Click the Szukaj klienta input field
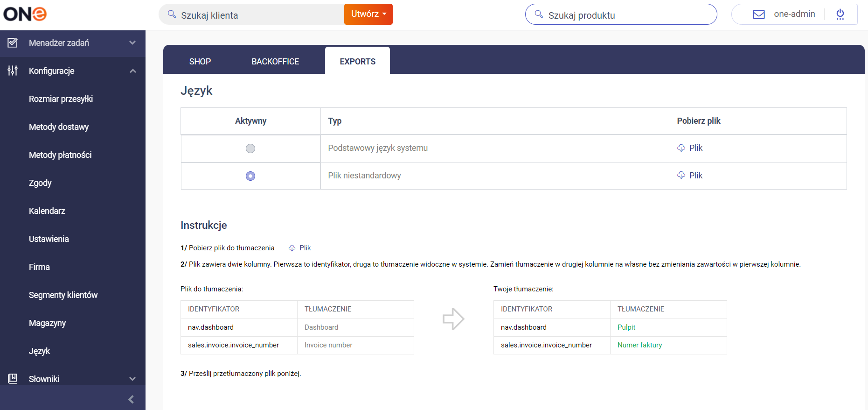 click(251, 14)
